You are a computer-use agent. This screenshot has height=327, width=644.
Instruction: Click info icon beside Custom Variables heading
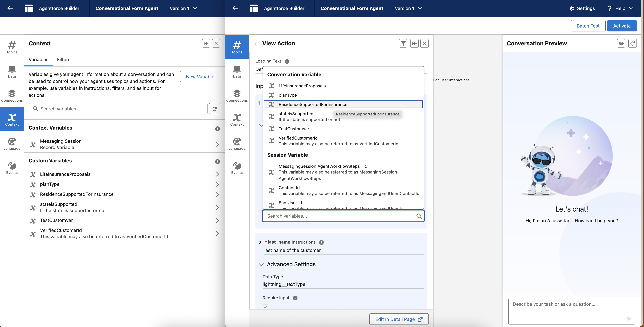click(x=217, y=161)
